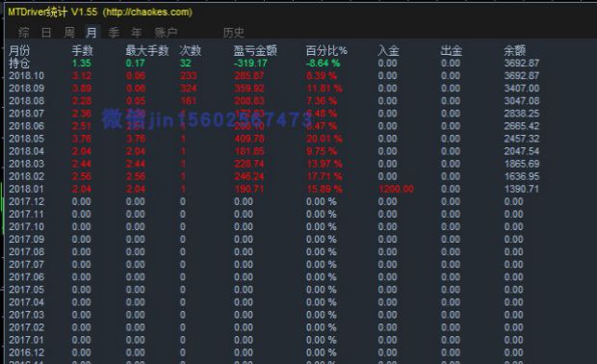Select the 周 weekly statistics tab

69,33
